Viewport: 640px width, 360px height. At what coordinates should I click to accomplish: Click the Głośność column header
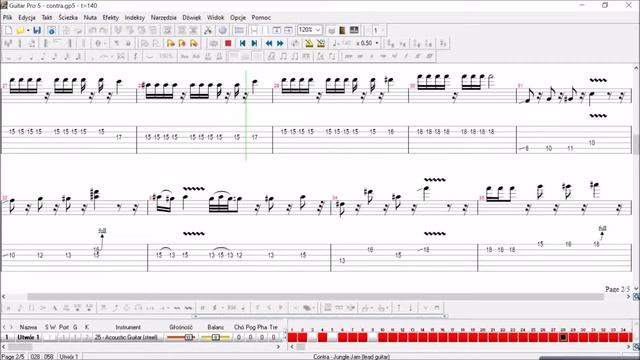(x=181, y=327)
